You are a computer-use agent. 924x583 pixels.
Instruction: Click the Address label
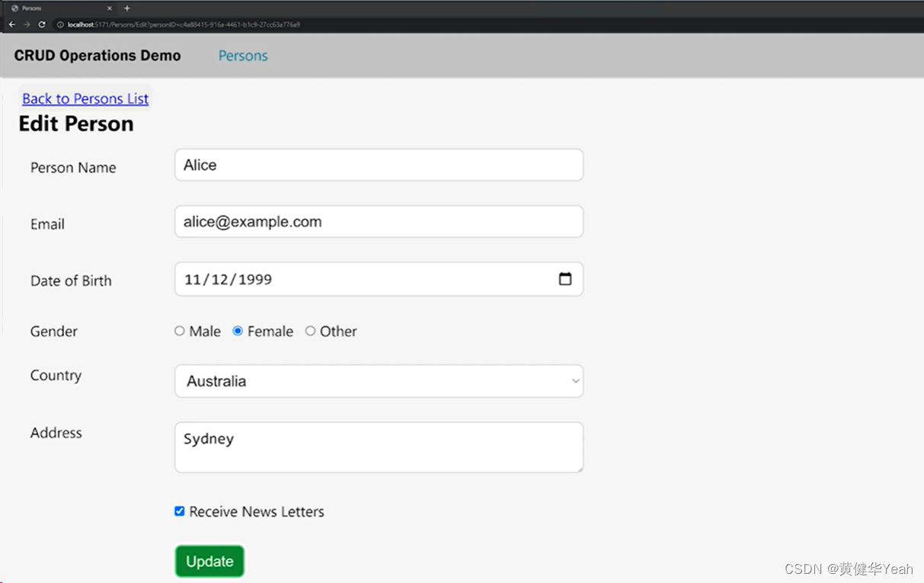pyautogui.click(x=56, y=432)
